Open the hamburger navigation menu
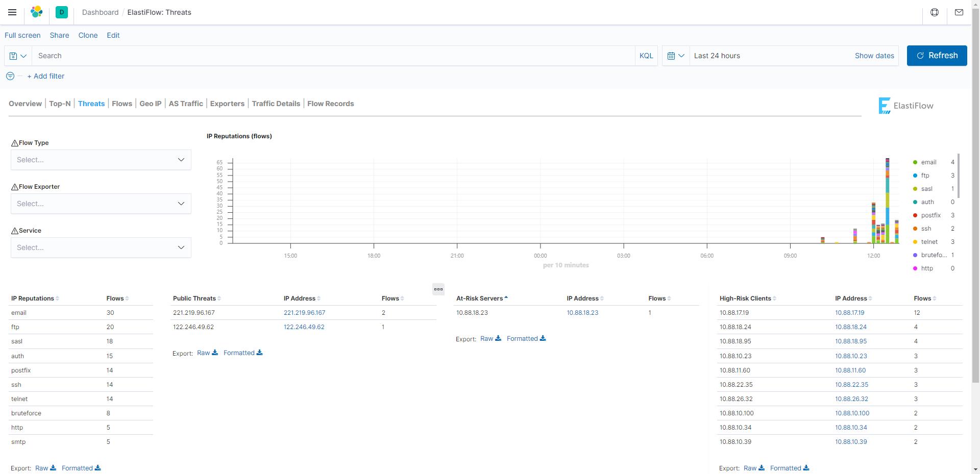Screen dimensions: 980x474 coord(12,12)
